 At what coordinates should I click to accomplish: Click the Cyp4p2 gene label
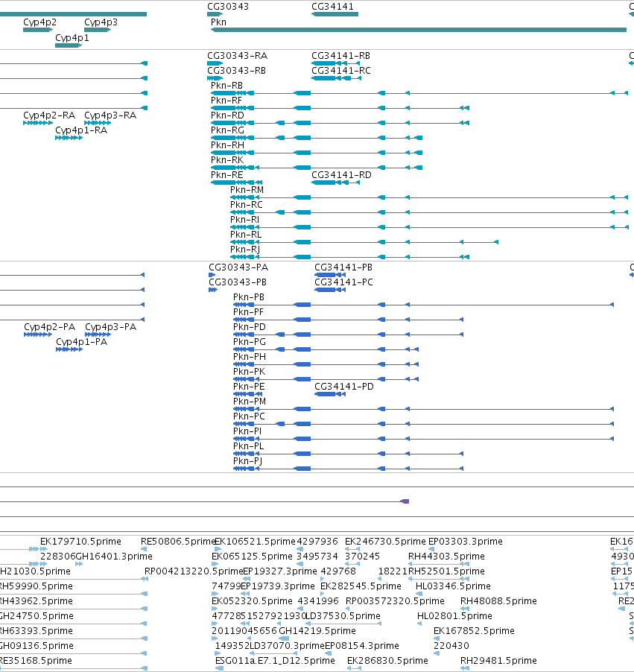click(x=40, y=22)
